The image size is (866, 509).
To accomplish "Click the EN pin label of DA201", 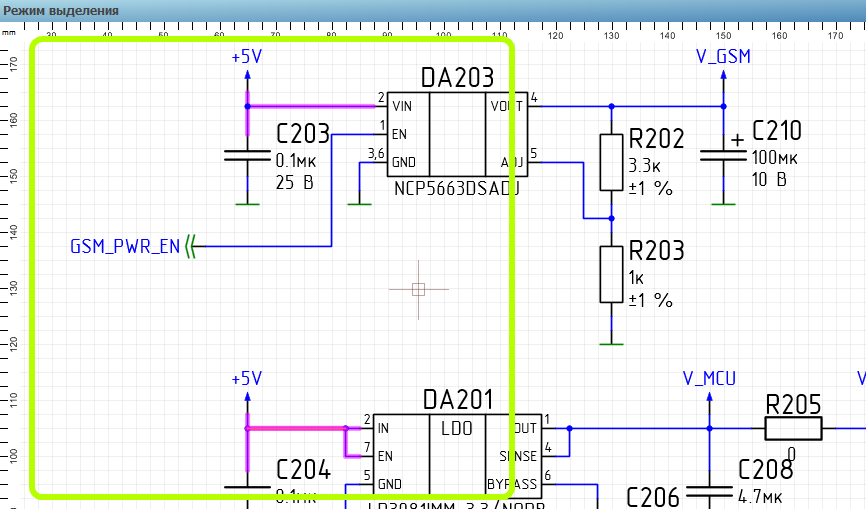I will [386, 457].
